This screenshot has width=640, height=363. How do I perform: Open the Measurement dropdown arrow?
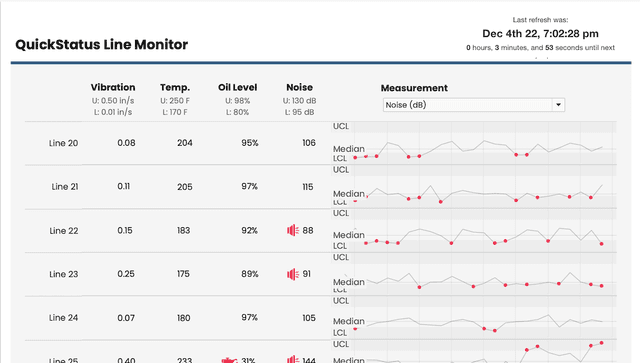(x=558, y=105)
